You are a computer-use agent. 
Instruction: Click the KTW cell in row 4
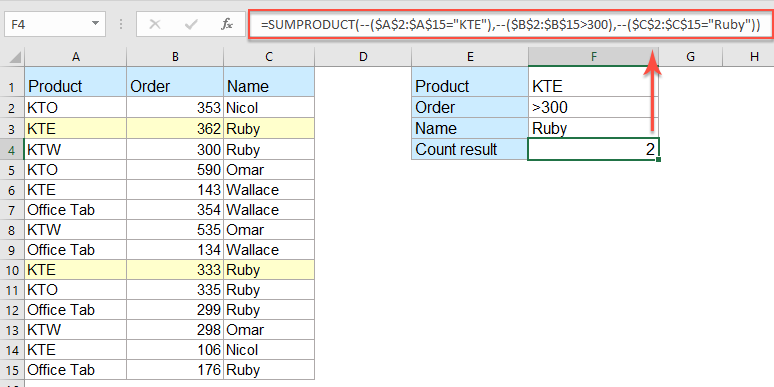[x=76, y=150]
